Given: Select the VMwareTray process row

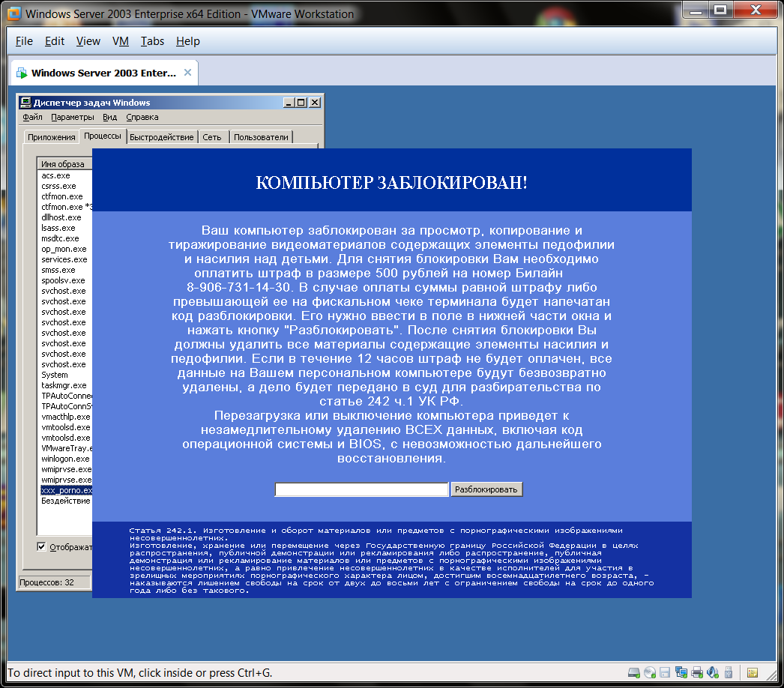Looking at the screenshot, I should pyautogui.click(x=66, y=448).
